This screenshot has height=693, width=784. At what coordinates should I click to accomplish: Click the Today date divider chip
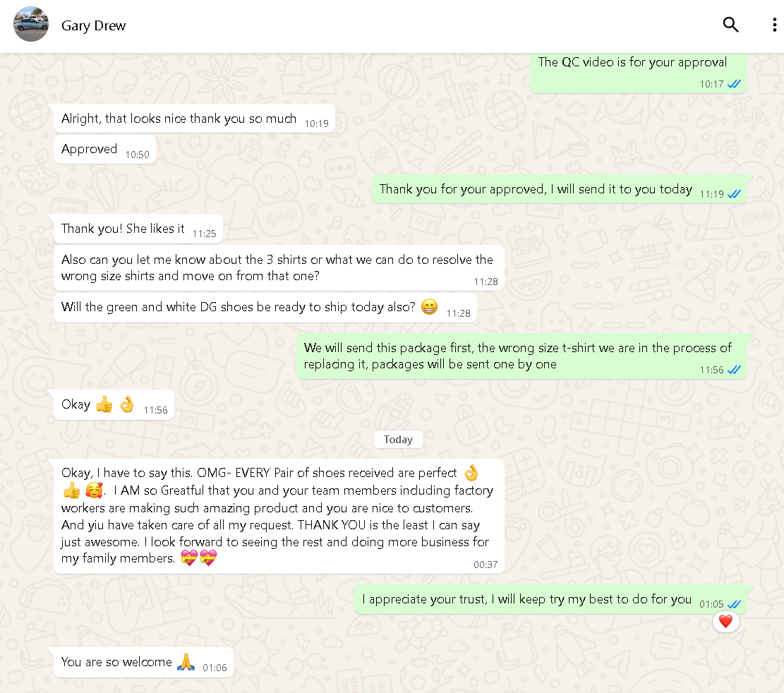coord(398,440)
